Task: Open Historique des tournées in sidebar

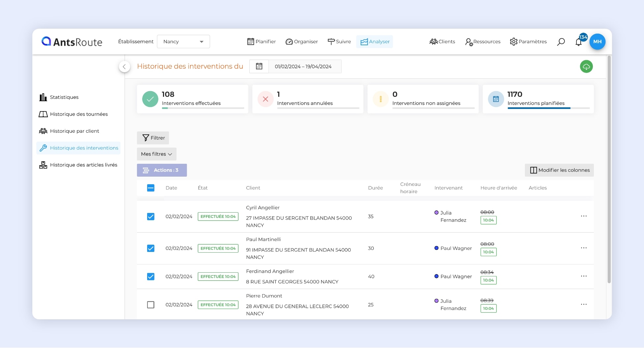Action: 79,114
